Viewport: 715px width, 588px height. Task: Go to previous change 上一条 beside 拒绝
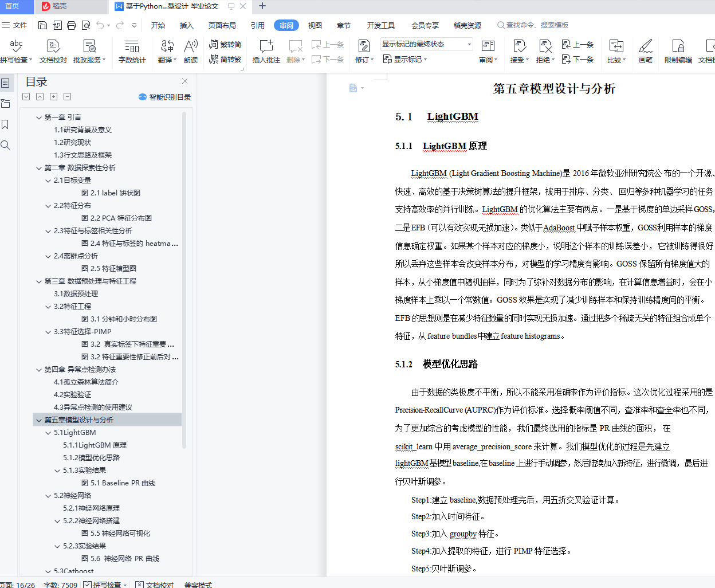click(x=577, y=44)
